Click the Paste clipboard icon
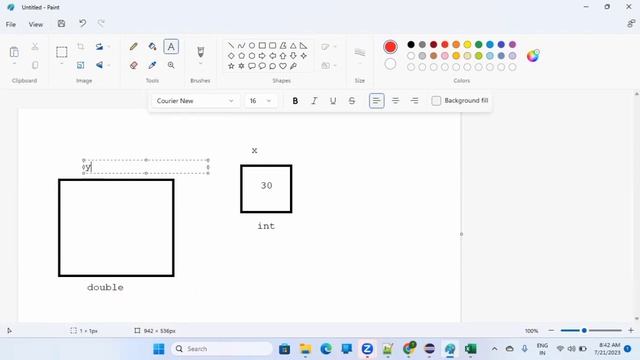The height and width of the screenshot is (360, 640). click(14, 52)
